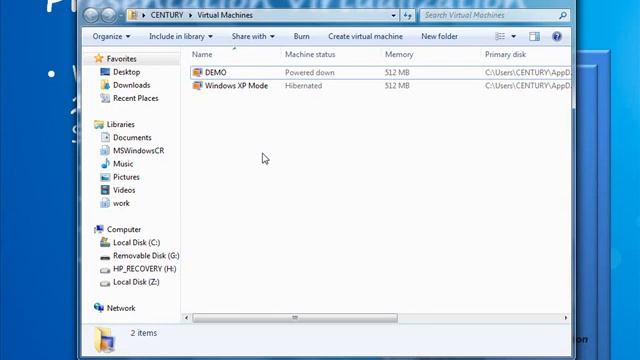The image size is (640, 360).
Task: Click the horizontal scrollbar thumb
Action: tap(295, 318)
